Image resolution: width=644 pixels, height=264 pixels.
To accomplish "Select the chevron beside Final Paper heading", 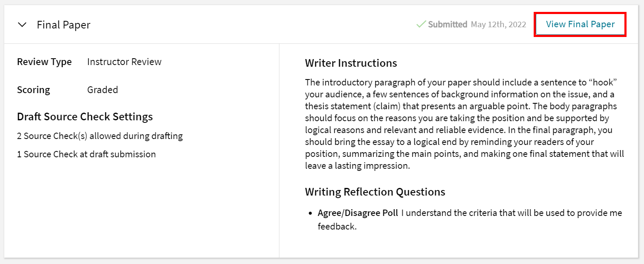I will tap(22, 25).
